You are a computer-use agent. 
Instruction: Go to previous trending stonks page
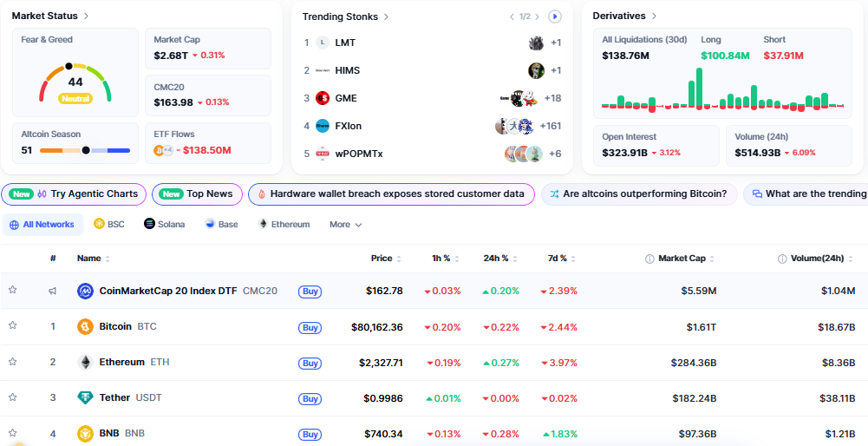512,16
